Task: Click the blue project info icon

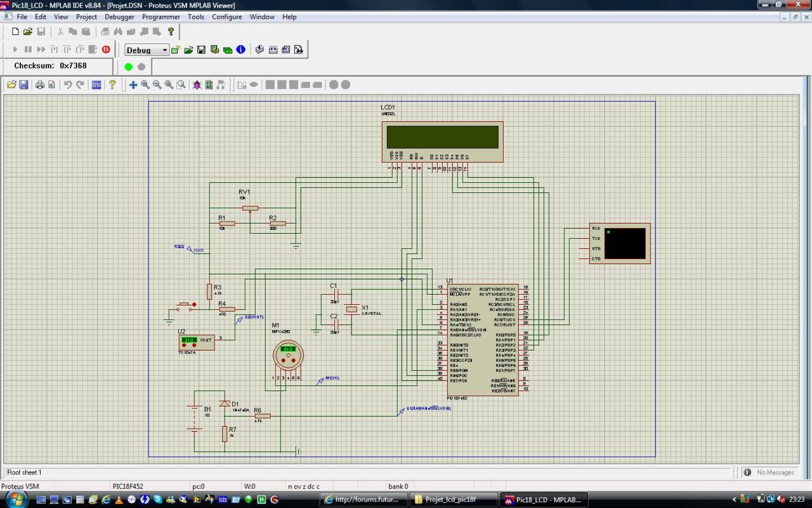Action: click(241, 50)
